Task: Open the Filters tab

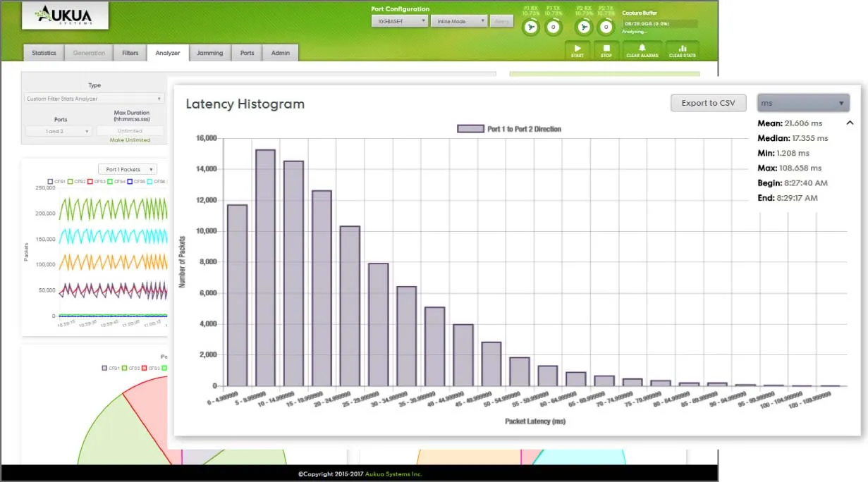Action: pyautogui.click(x=130, y=53)
